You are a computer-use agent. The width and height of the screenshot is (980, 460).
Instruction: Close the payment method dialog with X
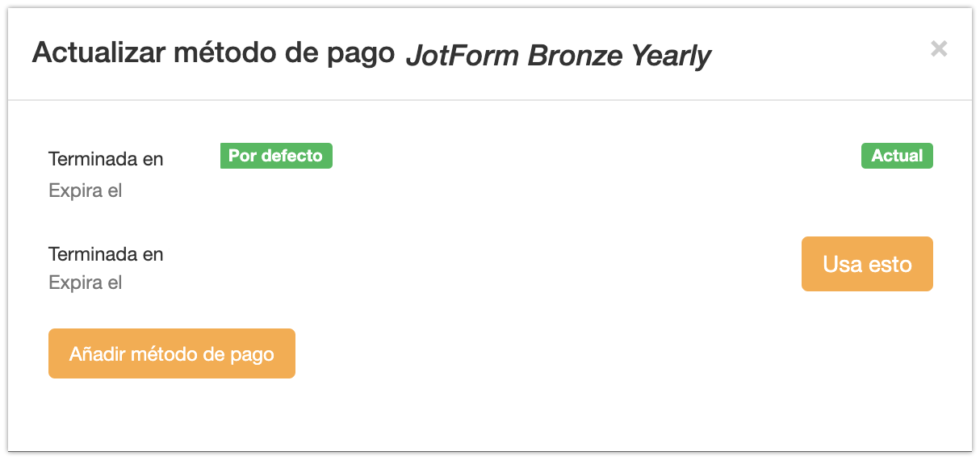click(x=938, y=48)
